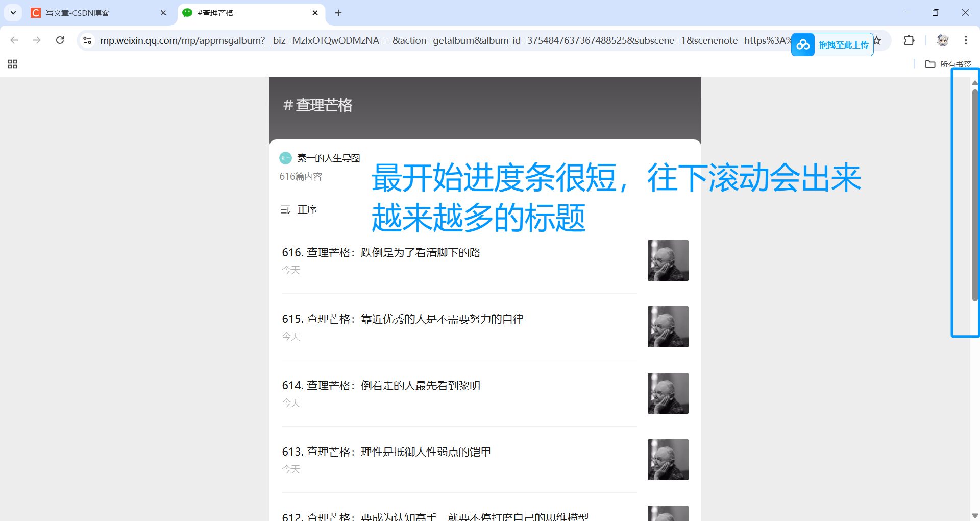Close the #查理芒格 tab

tap(315, 13)
